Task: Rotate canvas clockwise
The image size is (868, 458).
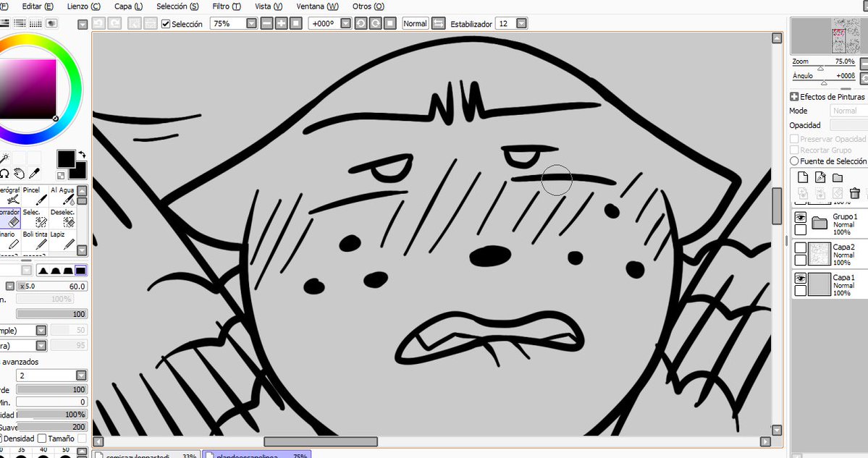Action: pos(375,23)
